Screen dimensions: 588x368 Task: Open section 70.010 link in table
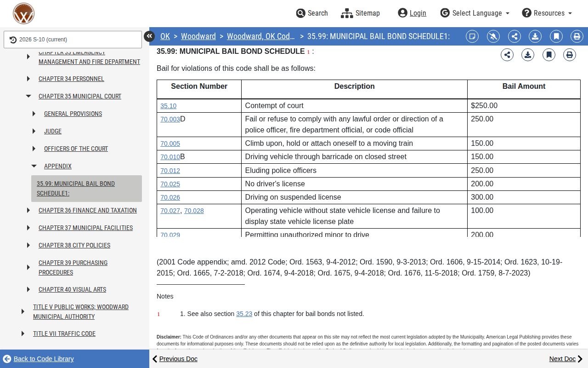pos(170,157)
